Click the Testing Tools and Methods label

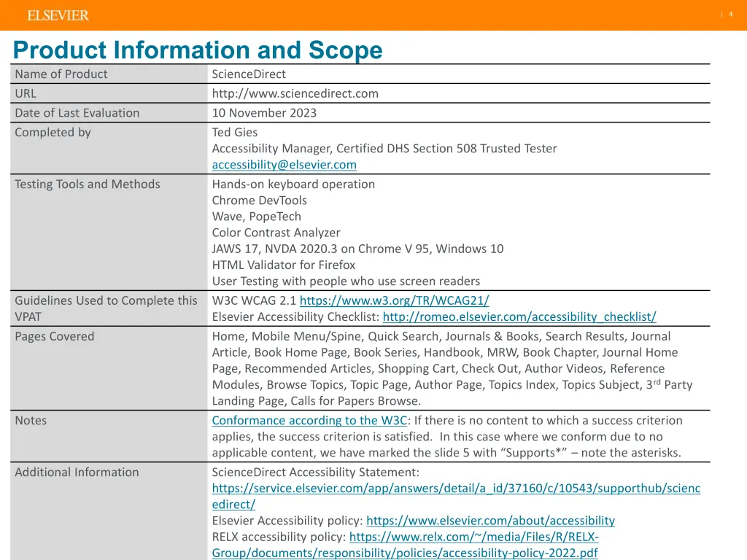point(88,184)
